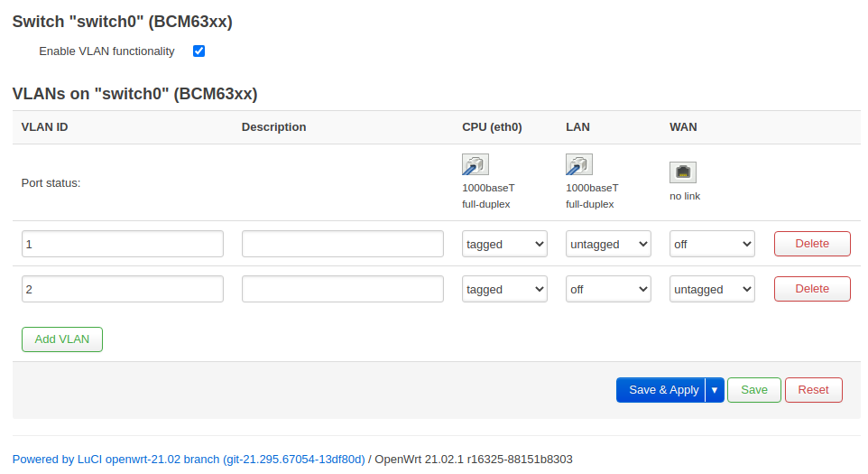Click the LAN port status icon
Image resolution: width=868 pixels, height=474 pixels.
[578, 164]
